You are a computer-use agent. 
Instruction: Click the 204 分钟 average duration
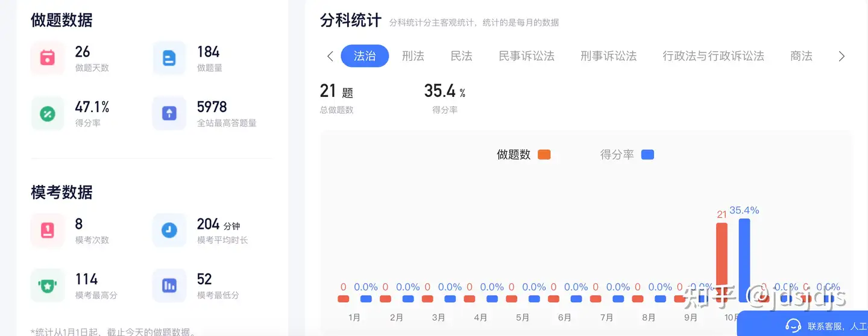coord(218,225)
